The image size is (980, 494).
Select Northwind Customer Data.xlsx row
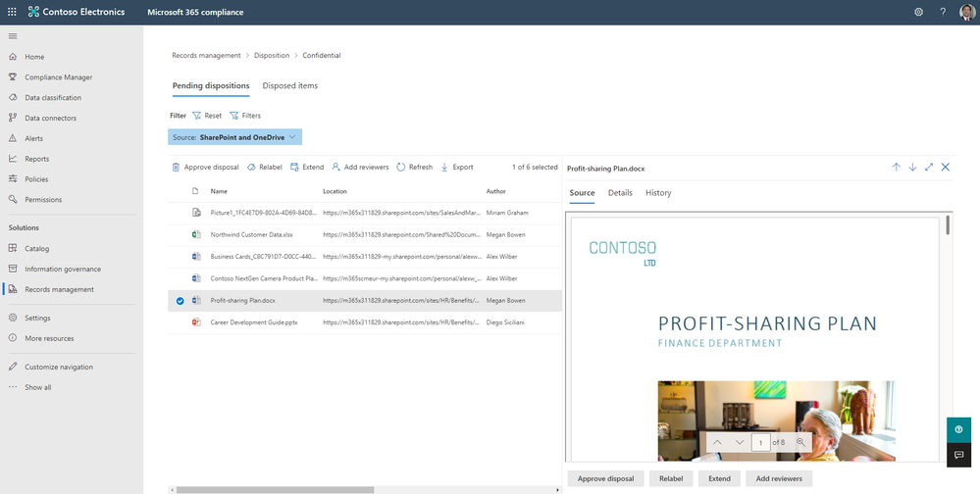point(364,235)
